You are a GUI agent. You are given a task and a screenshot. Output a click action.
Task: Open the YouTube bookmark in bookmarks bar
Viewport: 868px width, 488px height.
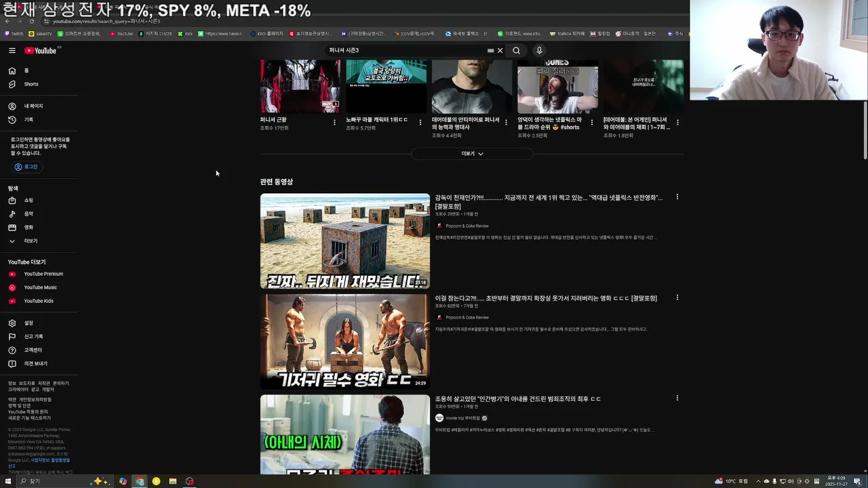pyautogui.click(x=121, y=33)
